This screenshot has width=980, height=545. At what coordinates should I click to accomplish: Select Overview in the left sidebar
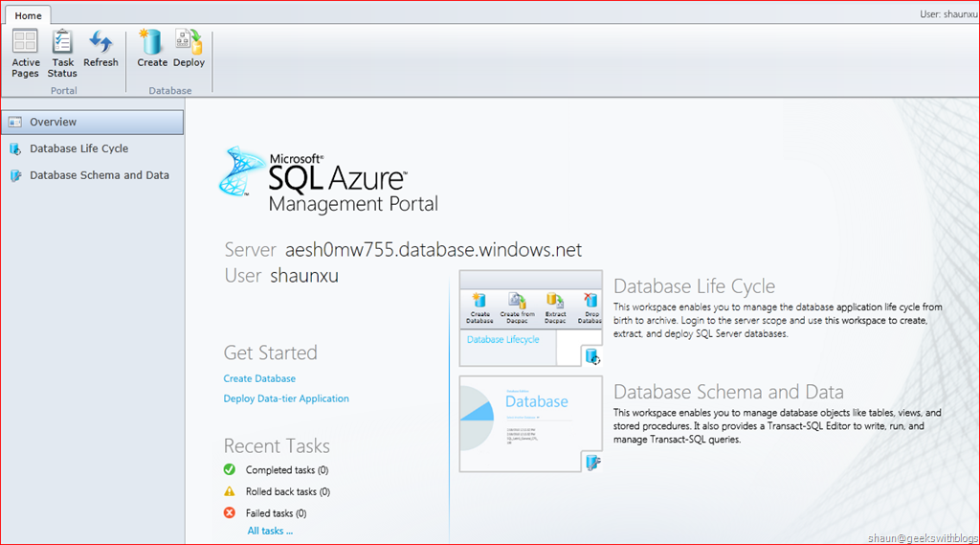[x=93, y=122]
